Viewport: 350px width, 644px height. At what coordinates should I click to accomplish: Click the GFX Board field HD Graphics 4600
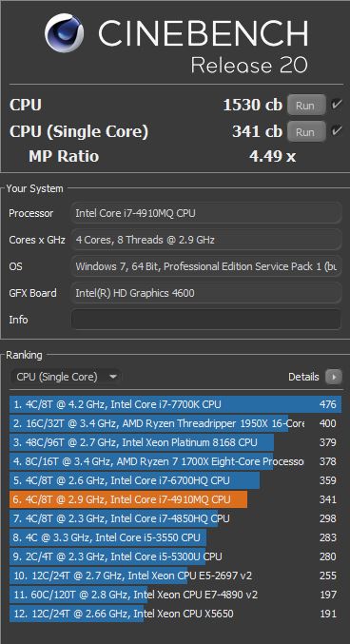click(x=206, y=293)
